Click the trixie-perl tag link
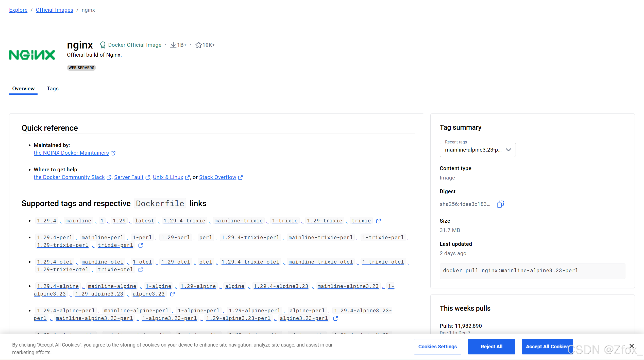Viewport: 644px width, 360px height. 115,245
